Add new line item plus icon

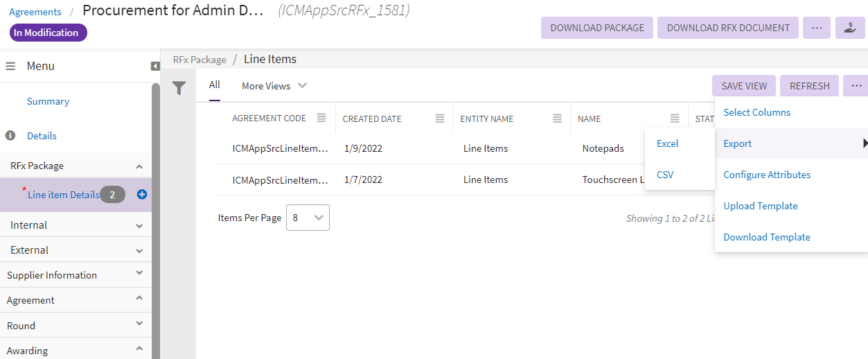(142, 195)
